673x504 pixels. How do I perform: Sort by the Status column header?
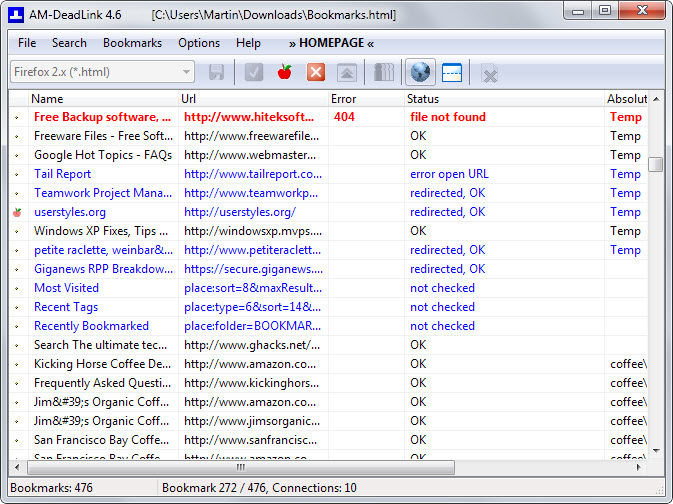(x=504, y=99)
